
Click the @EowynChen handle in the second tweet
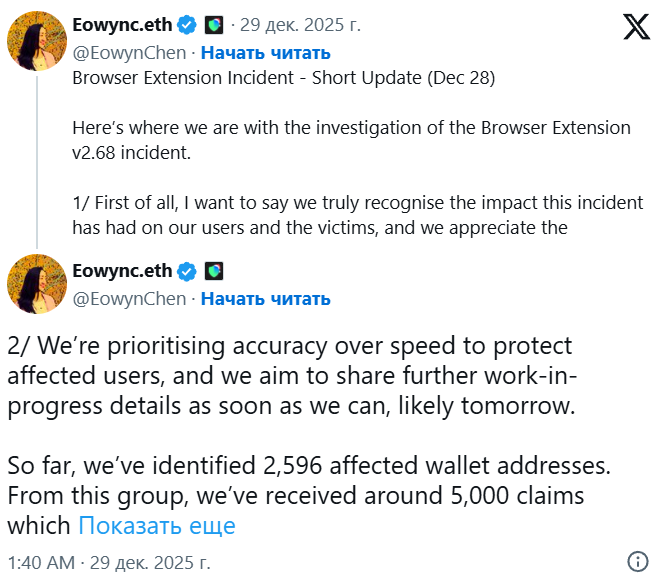[129, 298]
